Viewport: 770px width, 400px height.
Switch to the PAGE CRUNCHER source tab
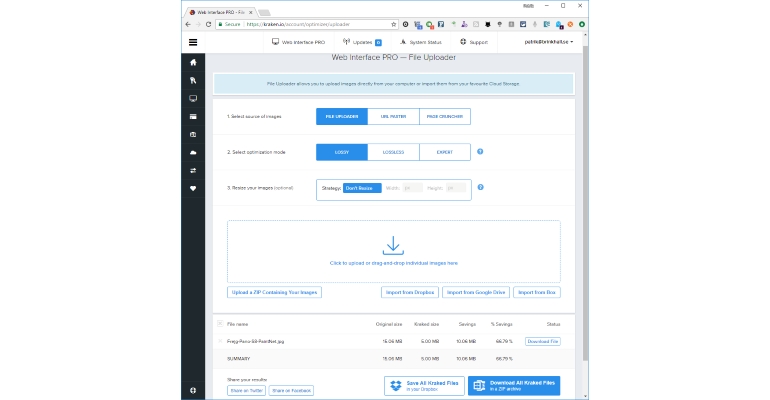(445, 116)
